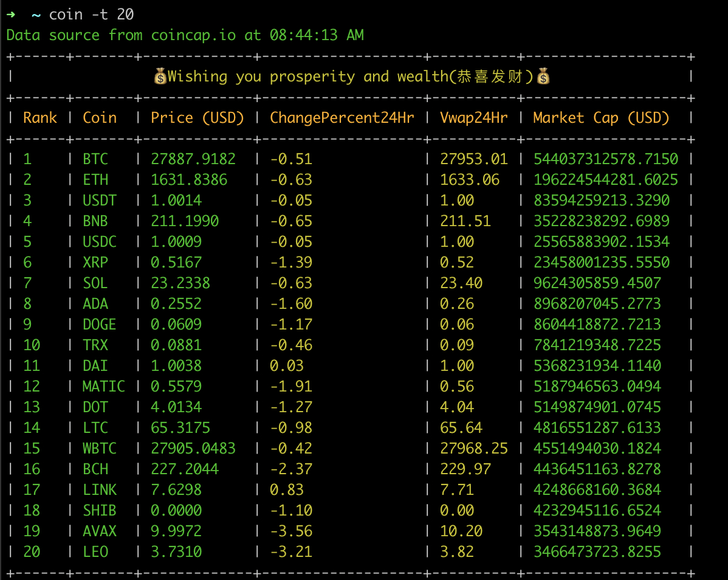Select the USDT coin cell
This screenshot has height=580, width=728.
point(100,201)
